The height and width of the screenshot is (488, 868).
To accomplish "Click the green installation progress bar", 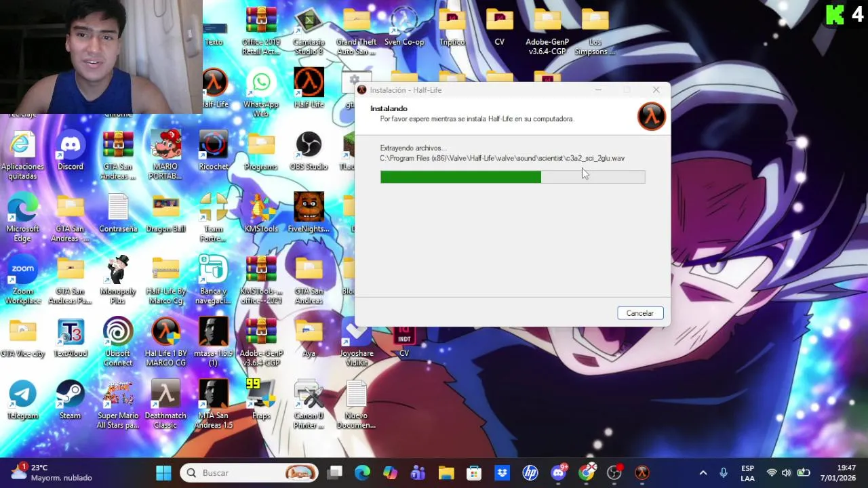I will (x=513, y=177).
